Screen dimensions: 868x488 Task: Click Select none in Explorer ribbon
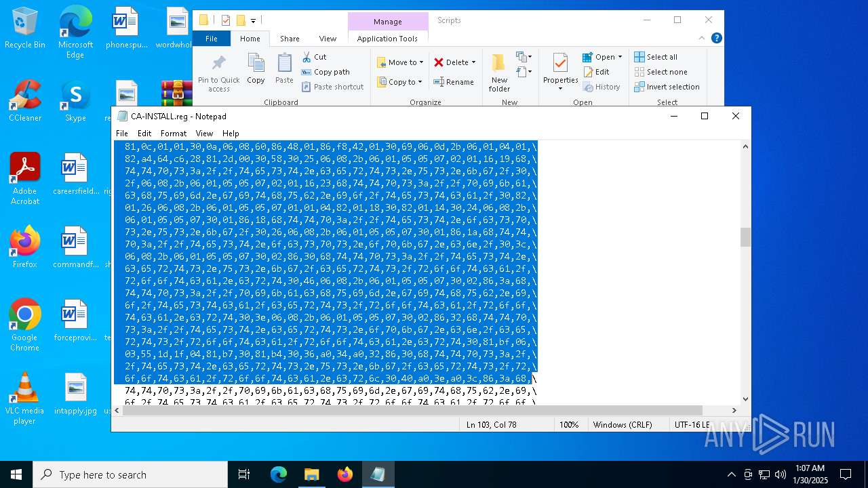coord(660,72)
